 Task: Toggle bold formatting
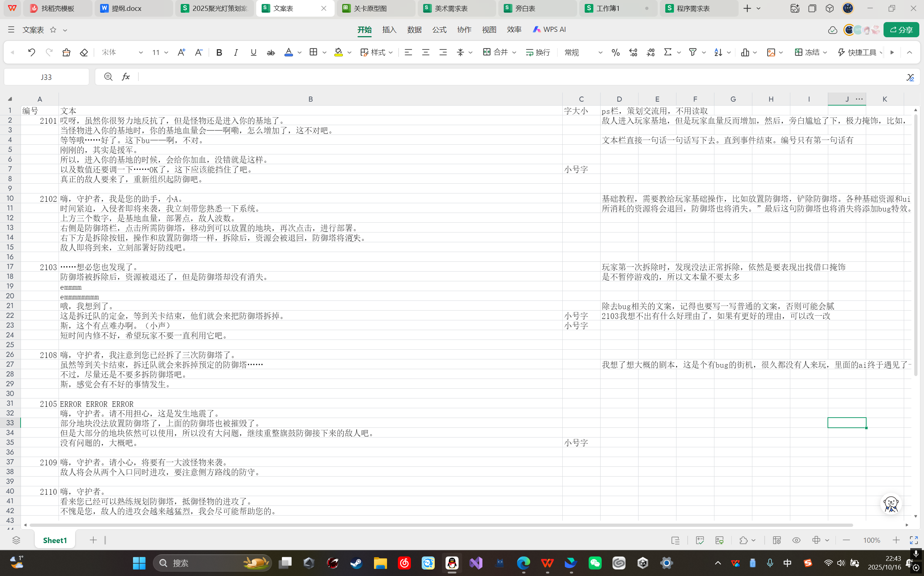(219, 52)
